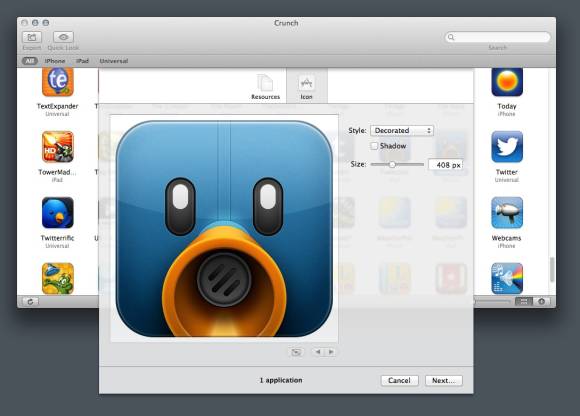
Task: Select the Webcams app icon
Action: pos(507,213)
